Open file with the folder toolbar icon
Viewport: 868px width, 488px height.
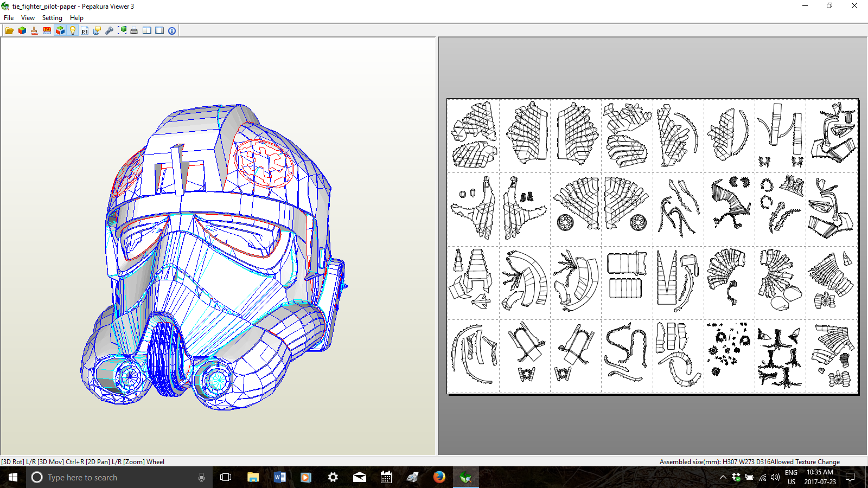coord(9,31)
